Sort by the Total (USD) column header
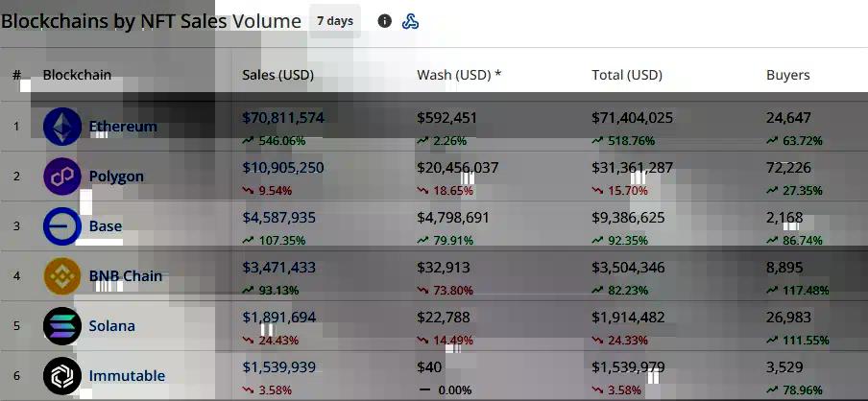868x401 pixels. (627, 75)
